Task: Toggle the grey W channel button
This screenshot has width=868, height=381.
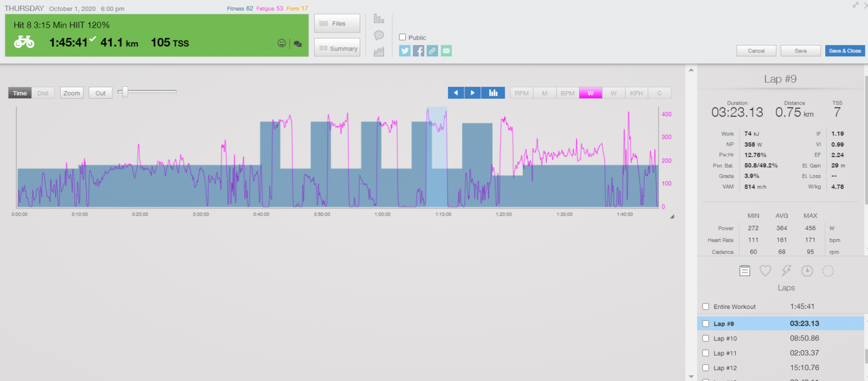Action: coord(614,93)
